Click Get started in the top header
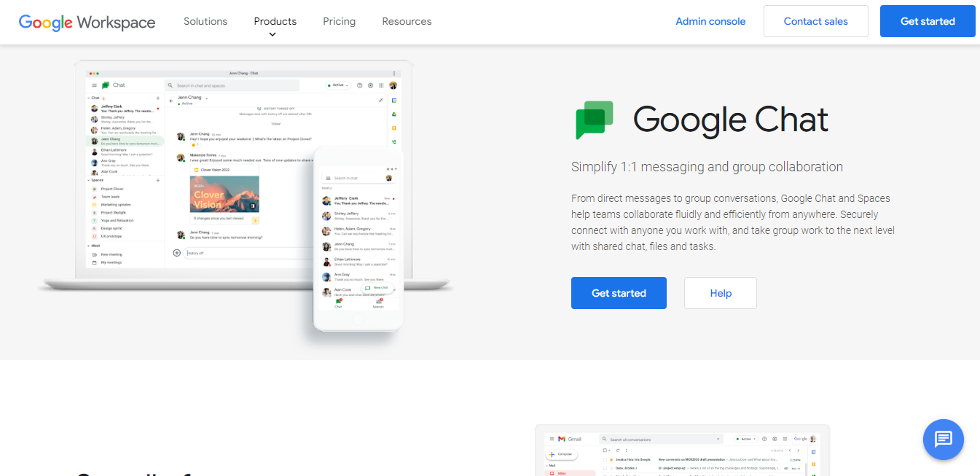This screenshot has height=476, width=980. pyautogui.click(x=928, y=21)
